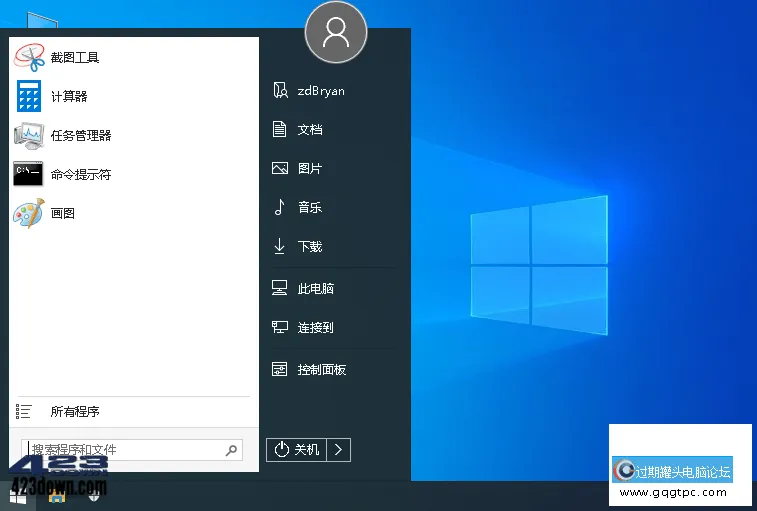Click the Music note icon
The height and width of the screenshot is (511, 757).
[x=280, y=207]
